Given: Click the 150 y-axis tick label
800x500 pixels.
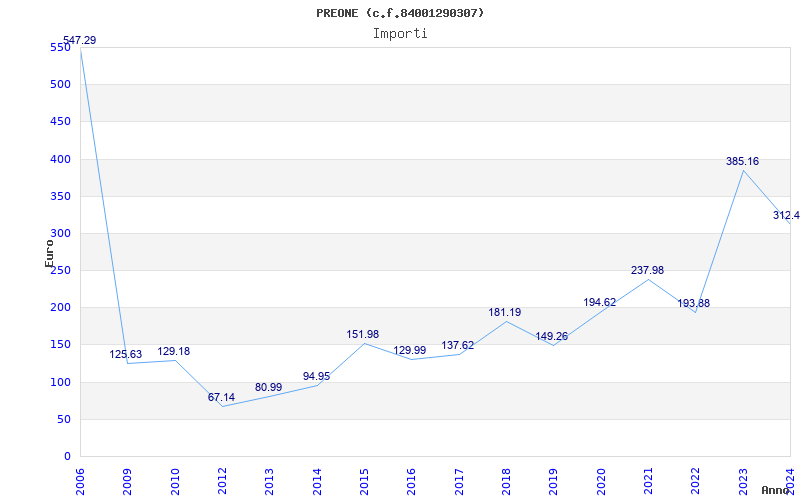Looking at the screenshot, I should click(x=60, y=345).
